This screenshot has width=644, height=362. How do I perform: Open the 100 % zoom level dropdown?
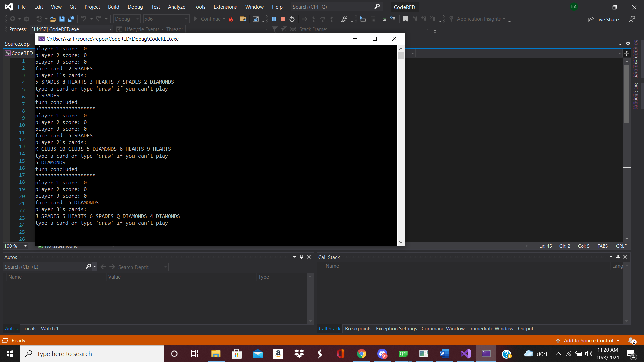click(25, 246)
